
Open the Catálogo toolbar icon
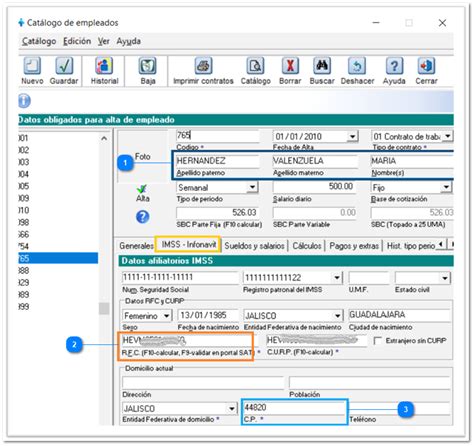[255, 66]
